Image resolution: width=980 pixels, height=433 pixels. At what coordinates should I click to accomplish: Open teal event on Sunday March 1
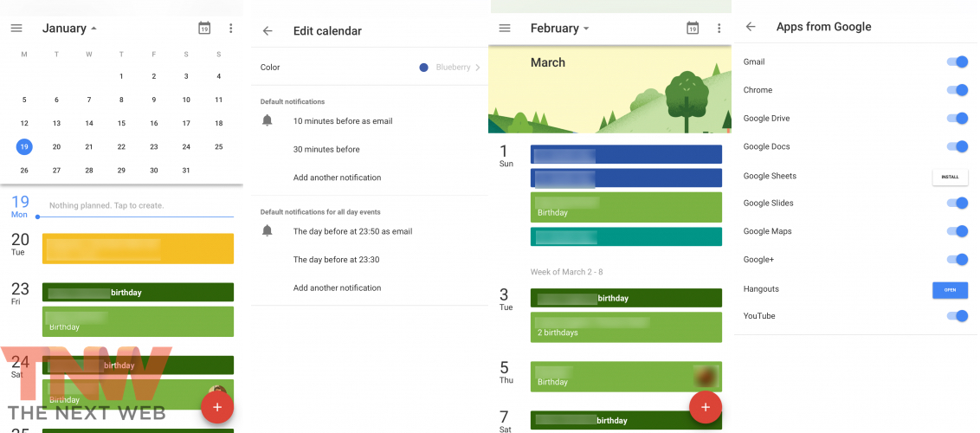pyautogui.click(x=626, y=236)
